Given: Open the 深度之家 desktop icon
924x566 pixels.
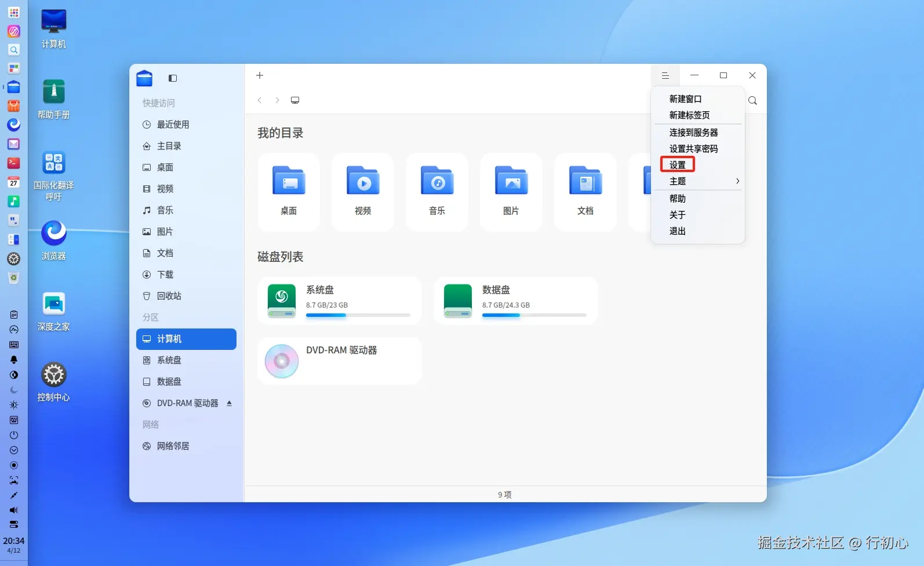Looking at the screenshot, I should point(53,311).
